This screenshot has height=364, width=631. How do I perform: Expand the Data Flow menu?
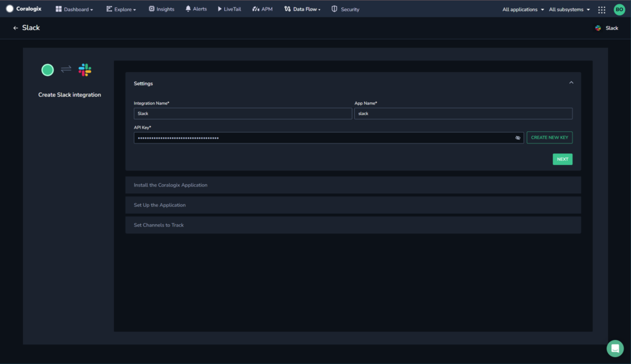[x=302, y=9]
